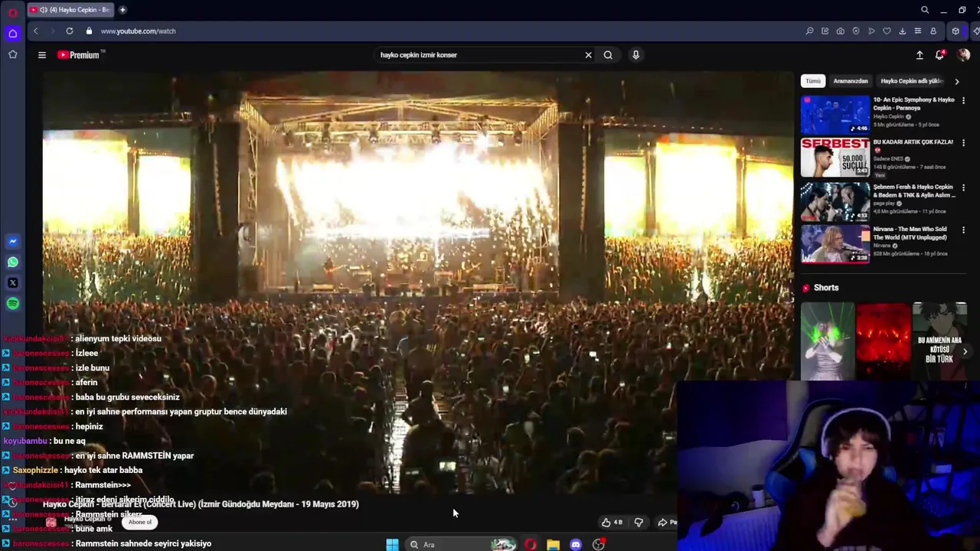Image resolution: width=980 pixels, height=551 pixels.
Task: Click the YouTube search magnifier button
Action: click(x=608, y=55)
